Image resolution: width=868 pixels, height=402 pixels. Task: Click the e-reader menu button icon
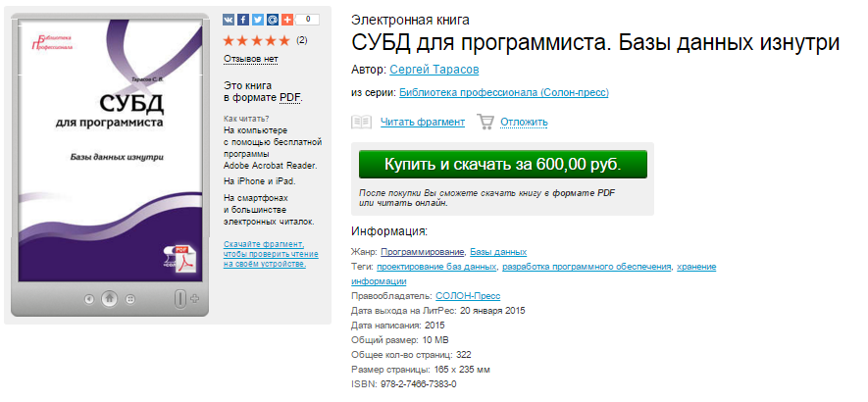pos(130,299)
